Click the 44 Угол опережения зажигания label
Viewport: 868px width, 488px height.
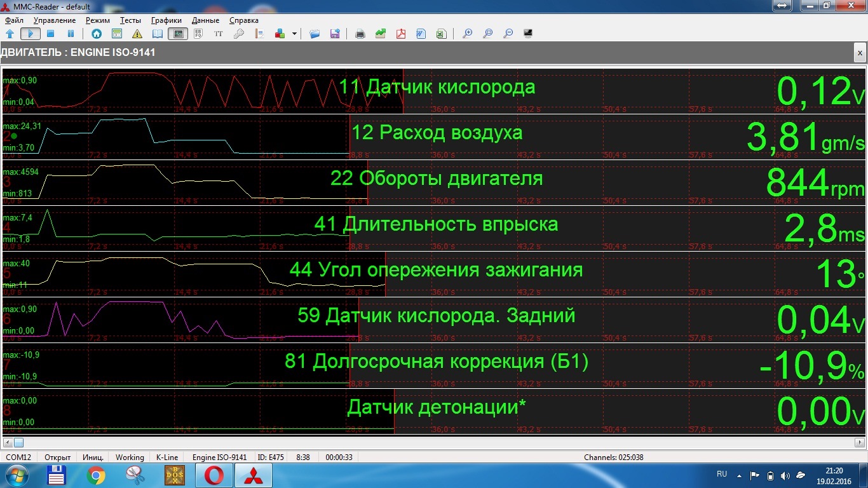pyautogui.click(x=437, y=269)
